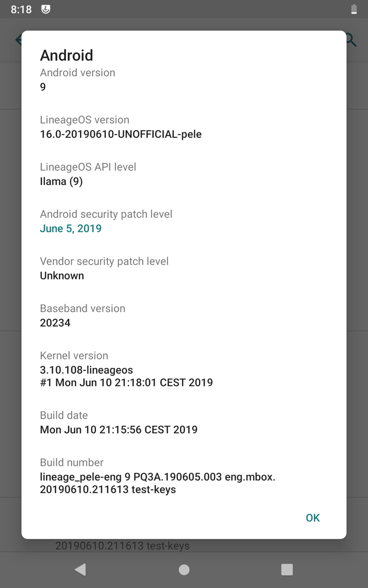Tap the dimmed test-keys text below dialog
The image size is (368, 588).
123,546
